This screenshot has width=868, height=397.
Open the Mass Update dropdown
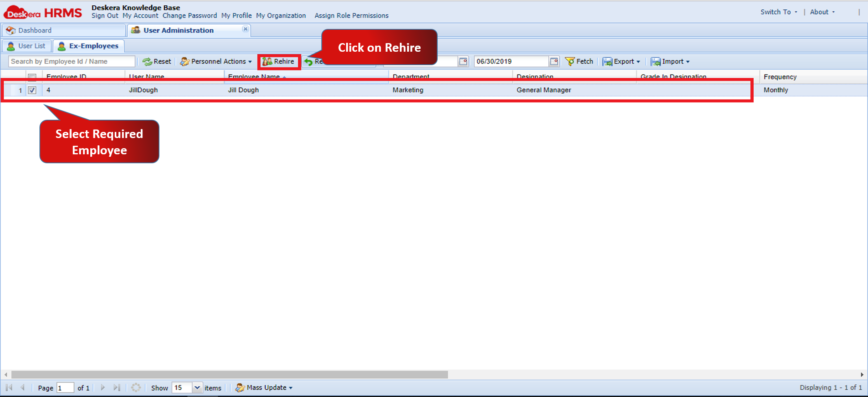coord(264,388)
